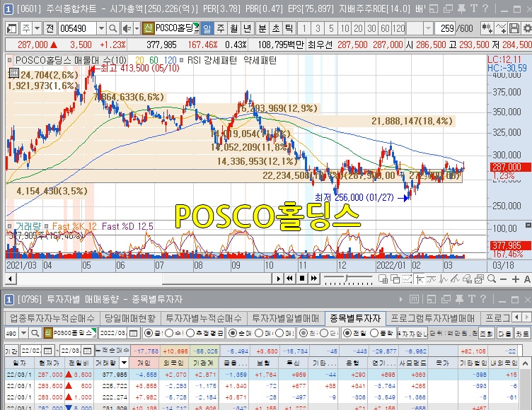Expand the stock code 005490 dropdown

tap(101, 28)
